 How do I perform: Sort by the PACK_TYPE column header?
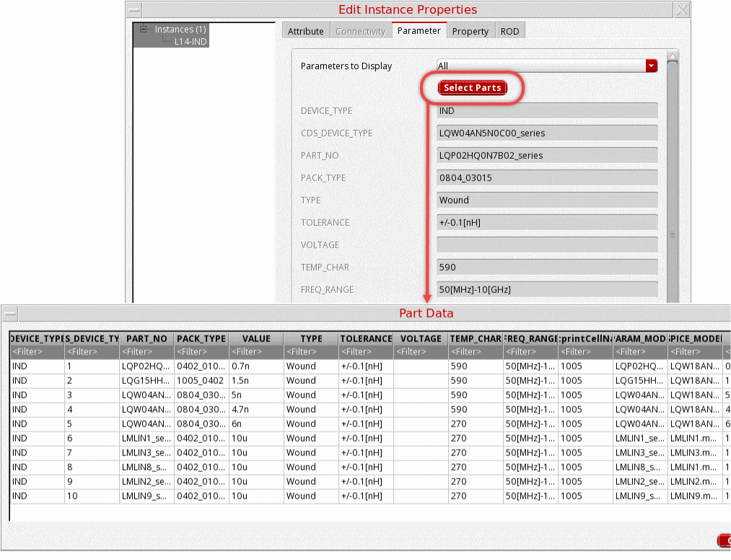pos(201,338)
